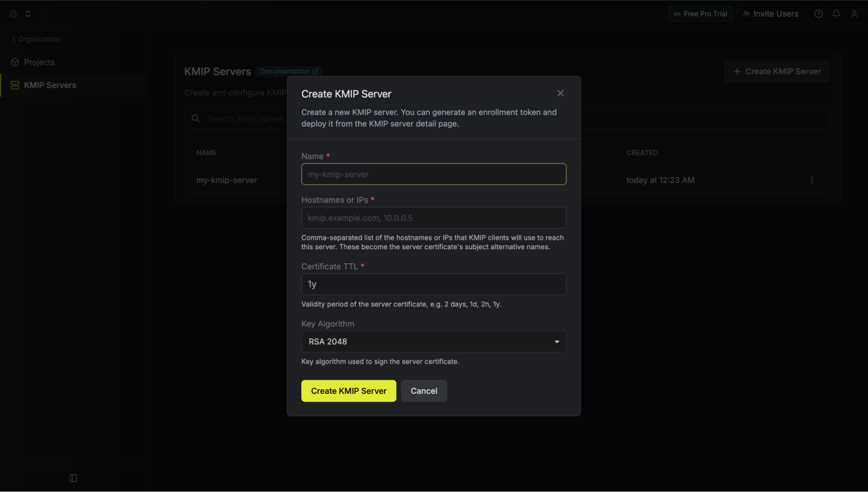Cancel the KMIP server creation
868x492 pixels.
pos(423,390)
